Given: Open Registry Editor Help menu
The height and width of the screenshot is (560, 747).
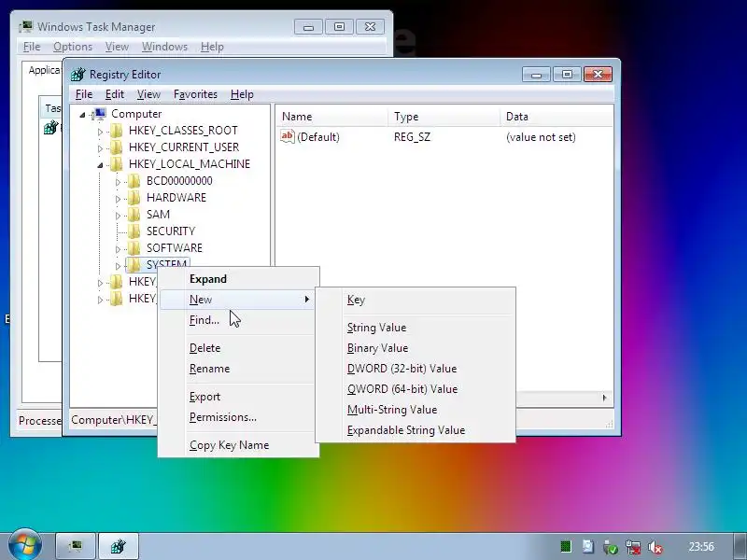Looking at the screenshot, I should coord(242,94).
